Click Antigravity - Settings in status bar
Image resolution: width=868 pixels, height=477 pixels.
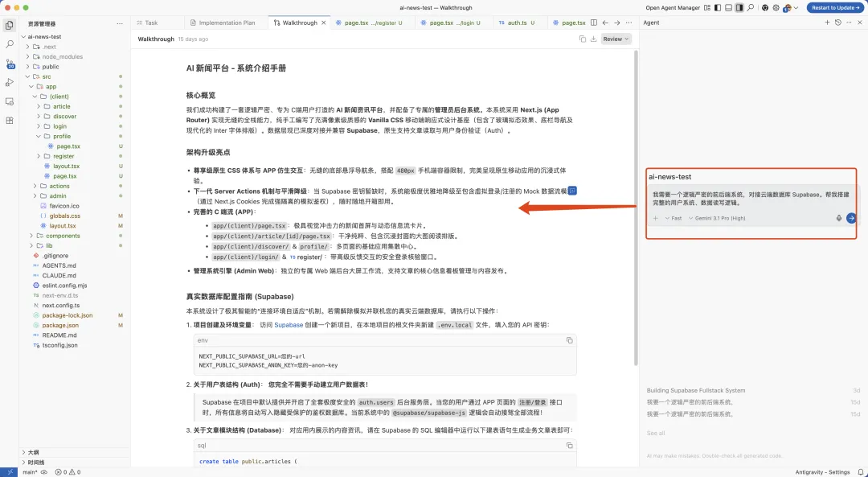823,472
